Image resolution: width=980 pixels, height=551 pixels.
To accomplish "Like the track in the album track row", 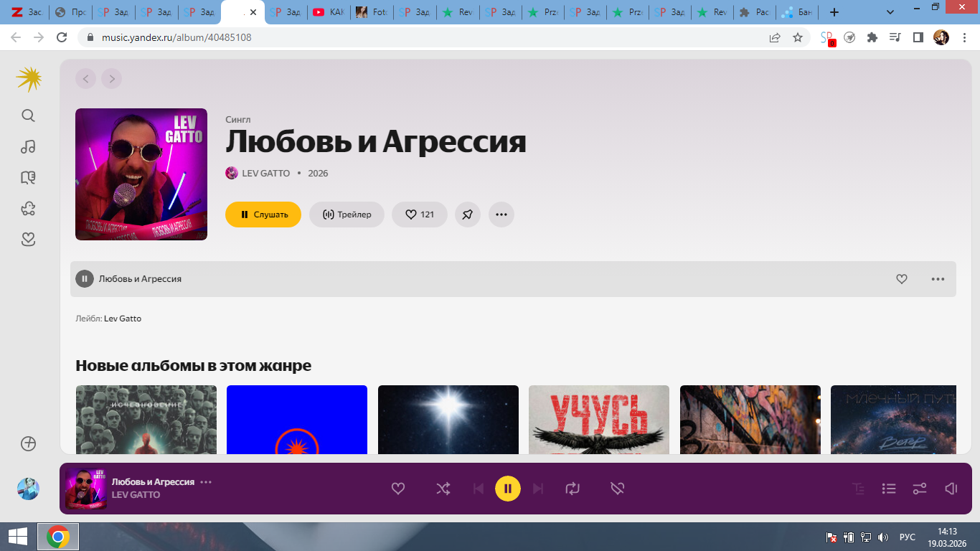I will [902, 279].
